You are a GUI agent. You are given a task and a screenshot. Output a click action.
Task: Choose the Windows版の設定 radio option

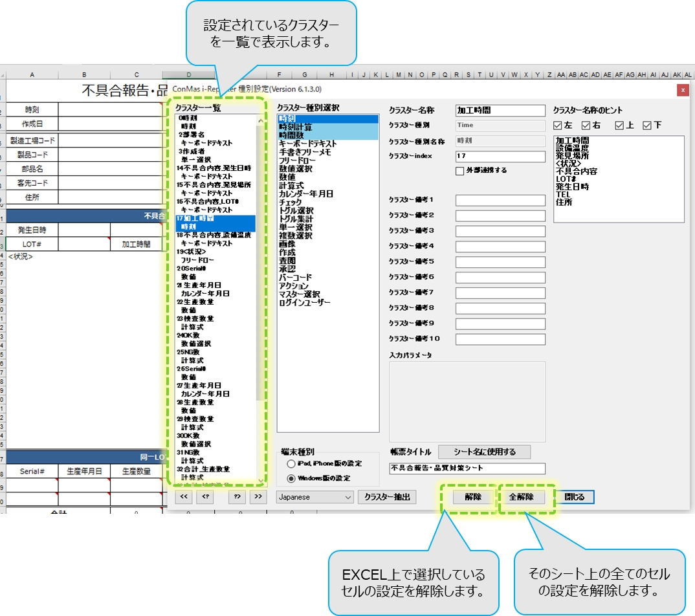(x=291, y=478)
